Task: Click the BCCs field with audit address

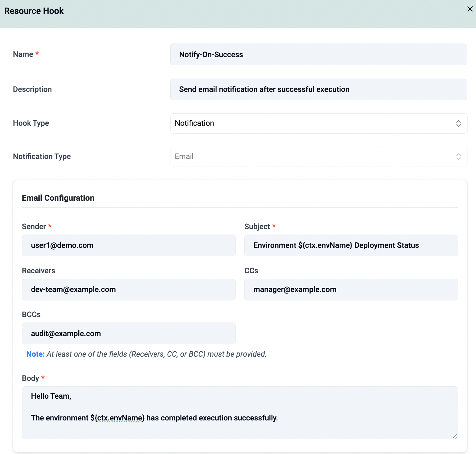Action: pyautogui.click(x=129, y=333)
